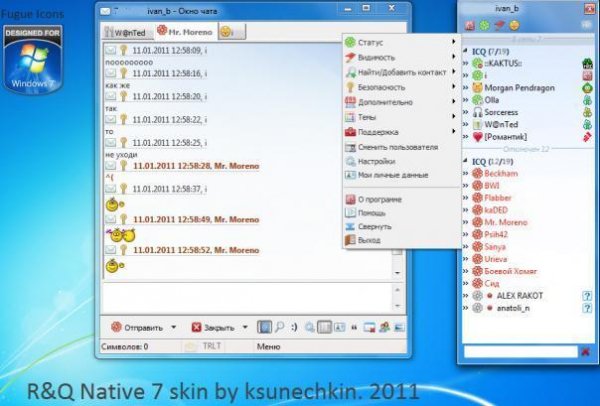The image size is (600, 406).
Task: Click the red heart icon beside [Романтик]
Action: pyautogui.click(x=477, y=137)
